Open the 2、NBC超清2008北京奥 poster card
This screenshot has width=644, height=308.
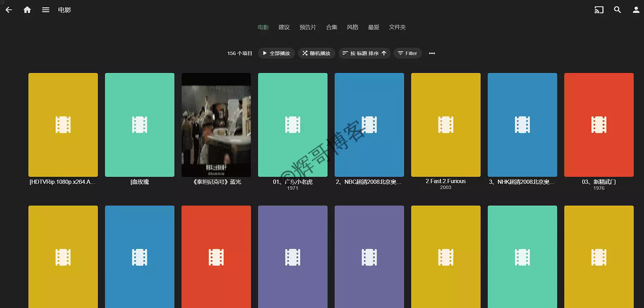(x=369, y=125)
